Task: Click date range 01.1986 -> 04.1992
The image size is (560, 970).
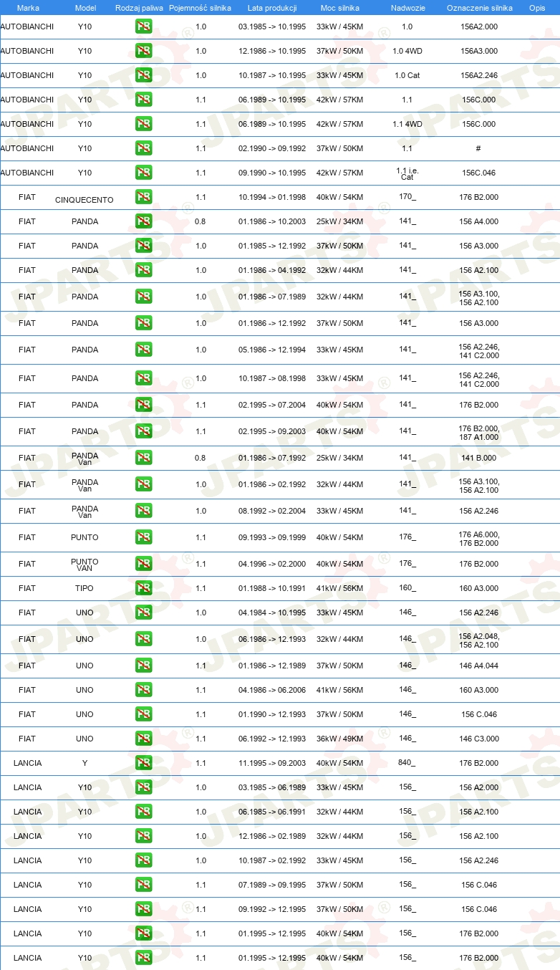Action: (272, 271)
